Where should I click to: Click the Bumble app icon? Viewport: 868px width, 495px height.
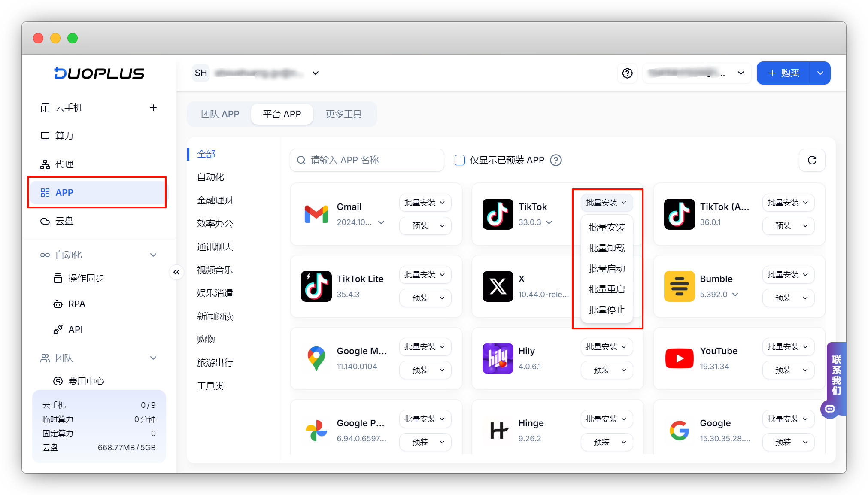pos(679,286)
